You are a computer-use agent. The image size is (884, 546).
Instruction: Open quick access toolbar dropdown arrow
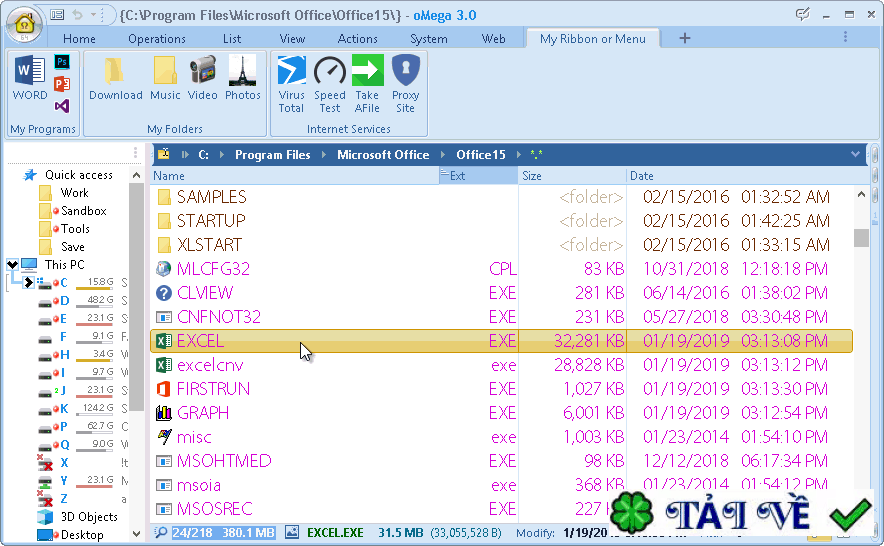pos(94,15)
